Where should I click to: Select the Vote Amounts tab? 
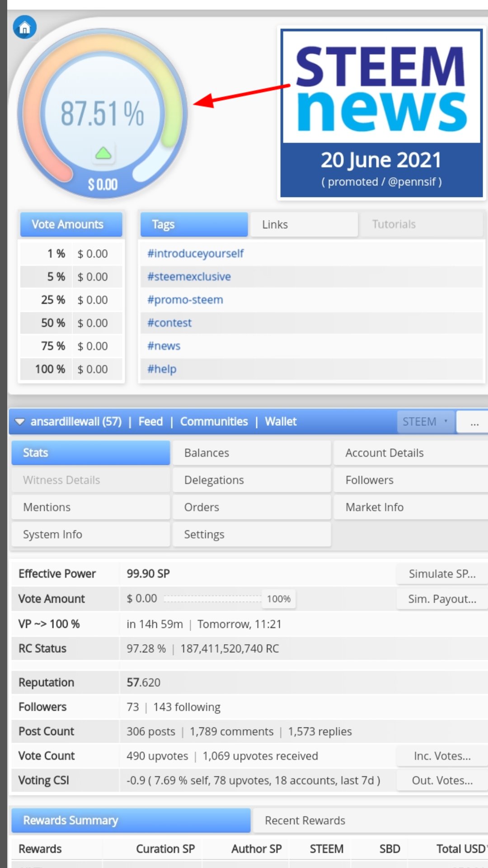[x=71, y=224]
